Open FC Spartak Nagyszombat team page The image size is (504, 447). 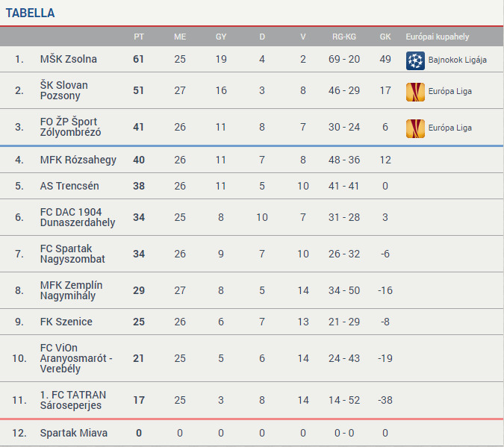click(72, 254)
